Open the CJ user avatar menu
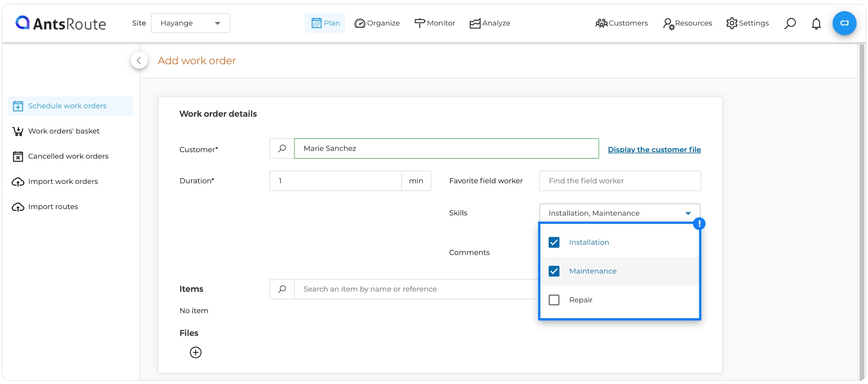The width and height of the screenshot is (868, 384). [844, 23]
